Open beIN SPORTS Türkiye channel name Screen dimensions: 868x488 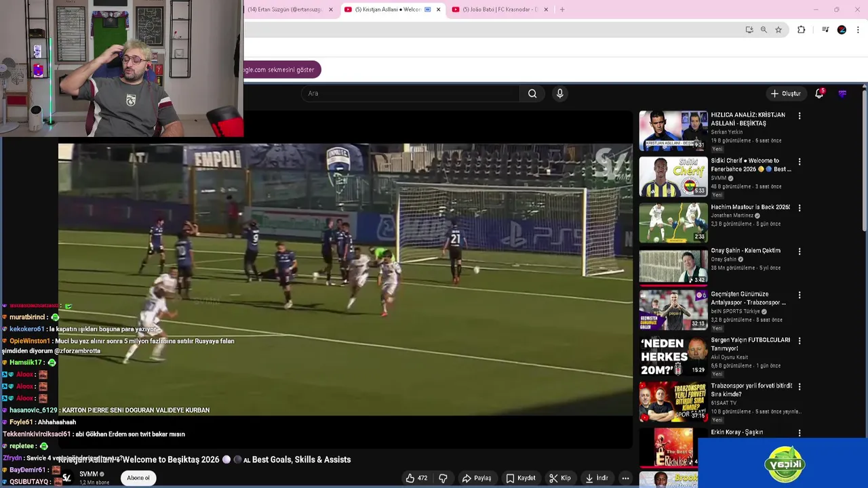[x=734, y=311]
